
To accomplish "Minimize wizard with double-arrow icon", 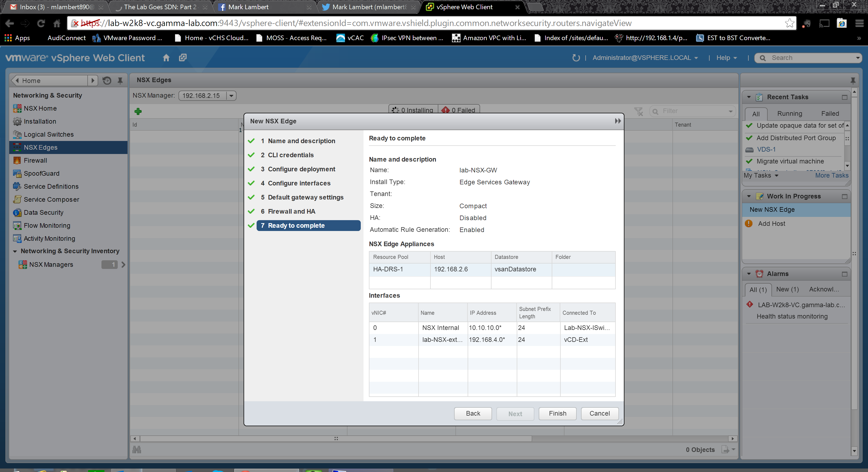I will (617, 121).
